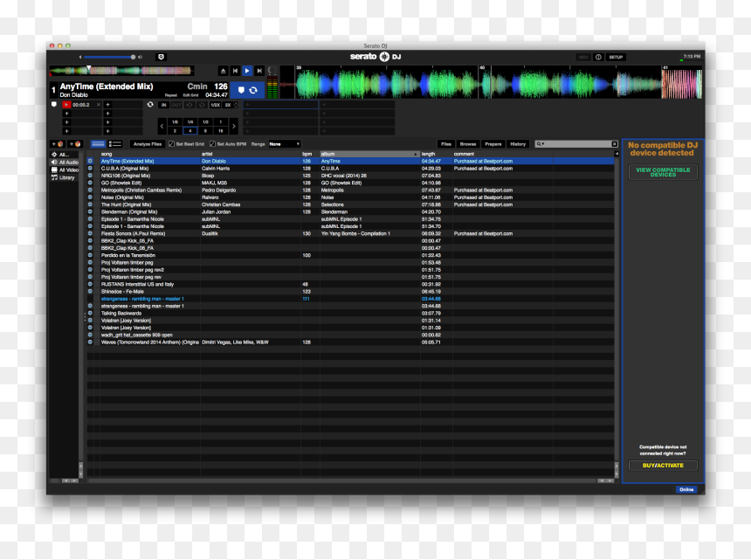Image resolution: width=751 pixels, height=560 pixels.
Task: Set loop OUT point
Action: coord(176,105)
